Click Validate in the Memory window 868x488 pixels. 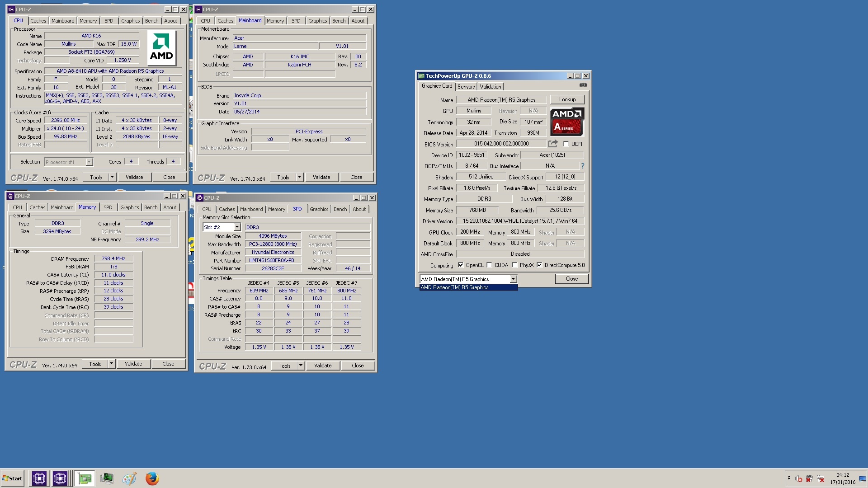pos(133,364)
